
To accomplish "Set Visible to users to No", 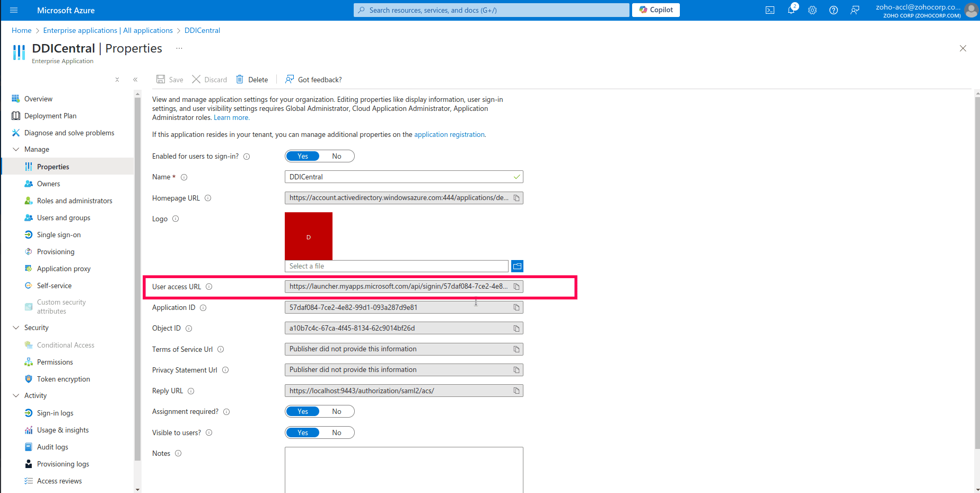I will coord(337,433).
